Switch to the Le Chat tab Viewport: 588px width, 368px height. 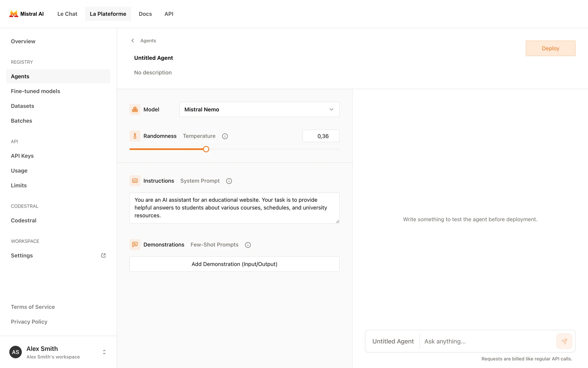coord(67,14)
